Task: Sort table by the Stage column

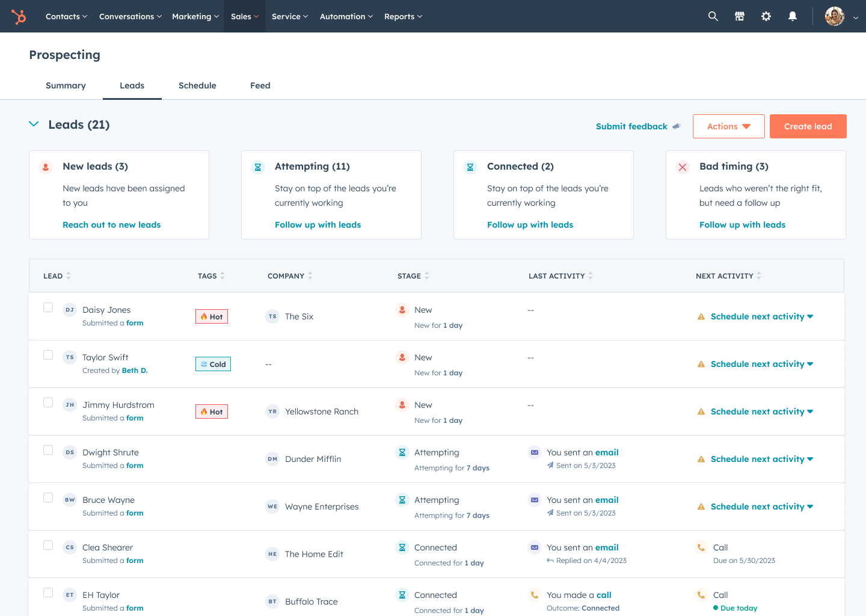Action: click(x=413, y=276)
